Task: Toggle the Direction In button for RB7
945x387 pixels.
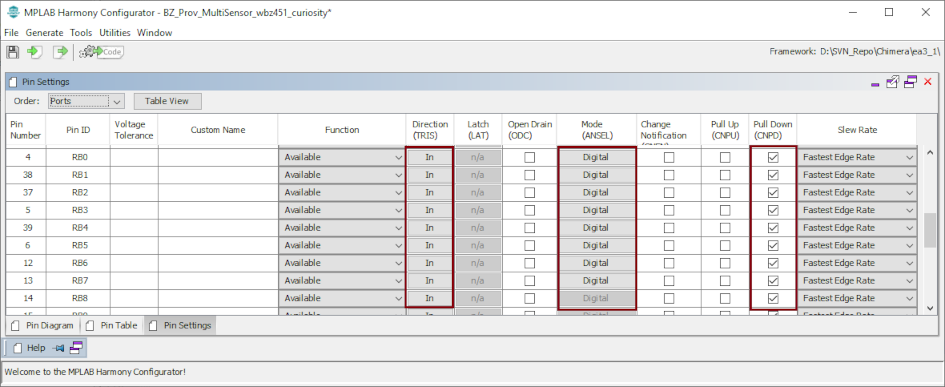Action: [429, 280]
